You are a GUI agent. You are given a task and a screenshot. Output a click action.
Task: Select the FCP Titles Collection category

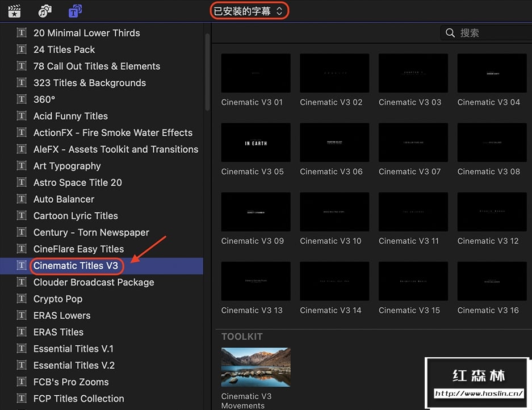[79, 399]
